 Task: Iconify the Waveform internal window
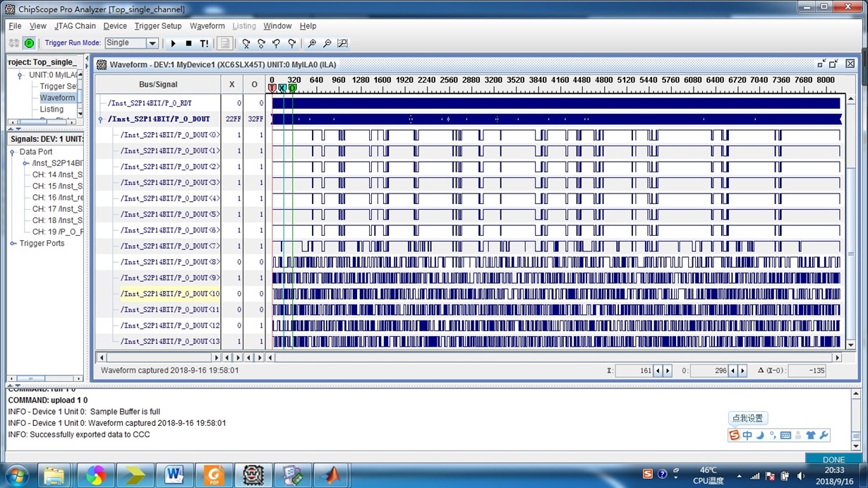tap(821, 64)
